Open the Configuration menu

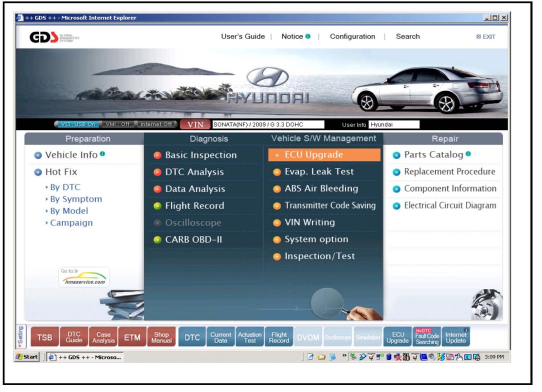(352, 36)
